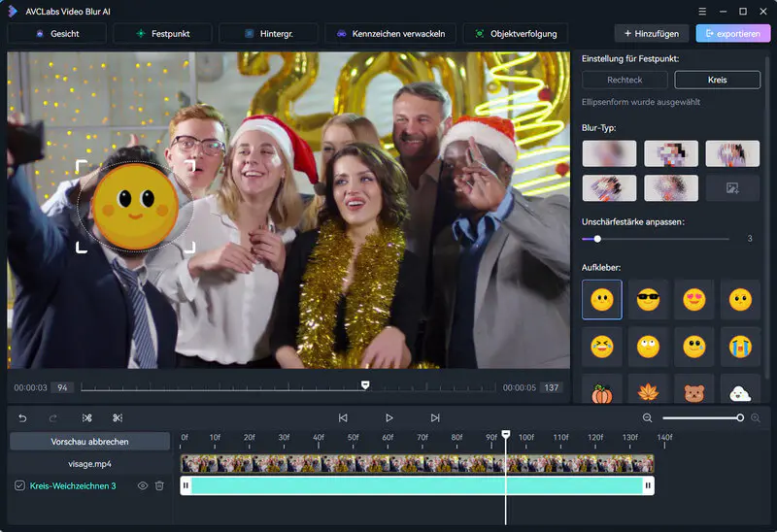
Task: Select the third blur type thumbnail
Action: pyautogui.click(x=732, y=153)
